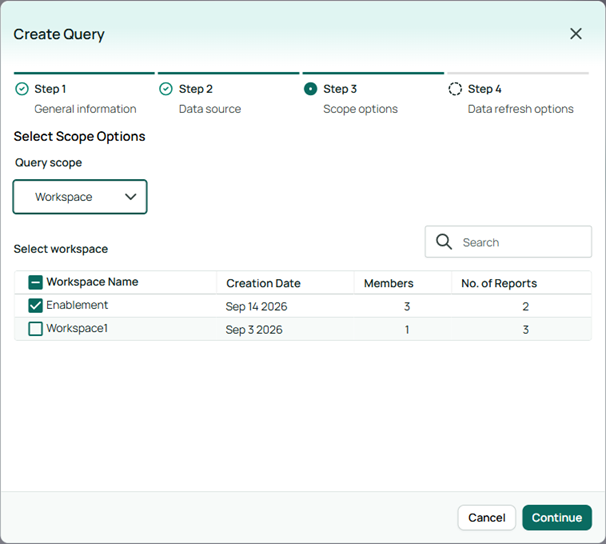This screenshot has height=544, width=606.
Task: Click the Continue button
Action: [557, 517]
